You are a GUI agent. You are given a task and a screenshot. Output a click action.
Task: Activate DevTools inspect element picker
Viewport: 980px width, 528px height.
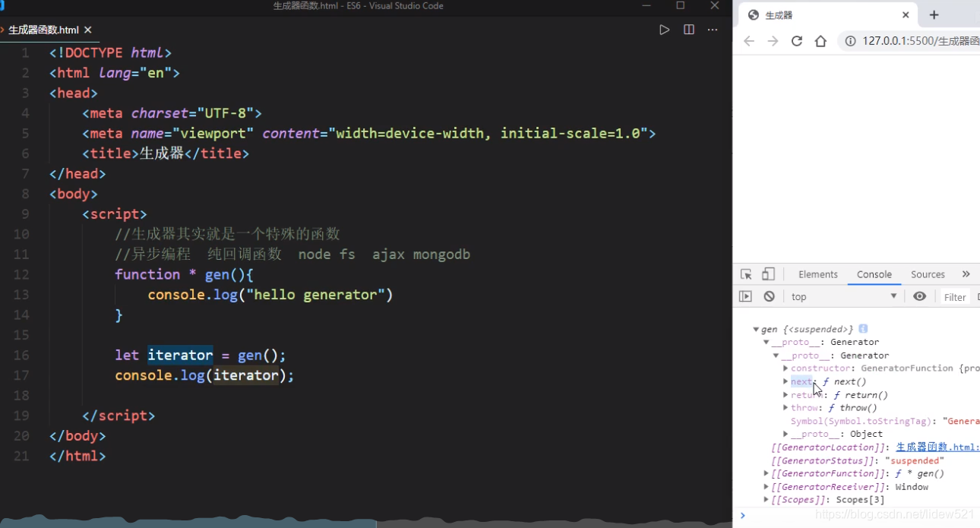point(746,274)
